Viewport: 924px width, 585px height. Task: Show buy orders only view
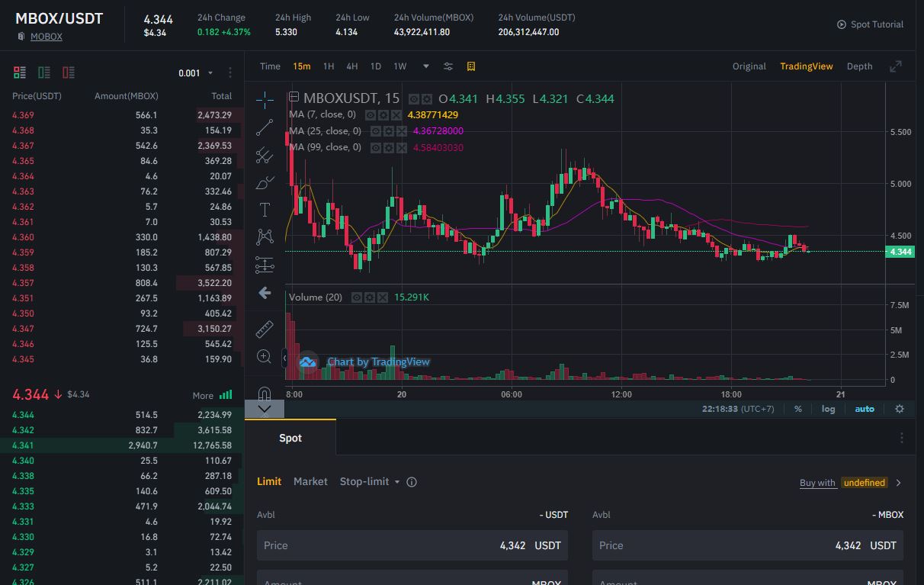pos(44,72)
